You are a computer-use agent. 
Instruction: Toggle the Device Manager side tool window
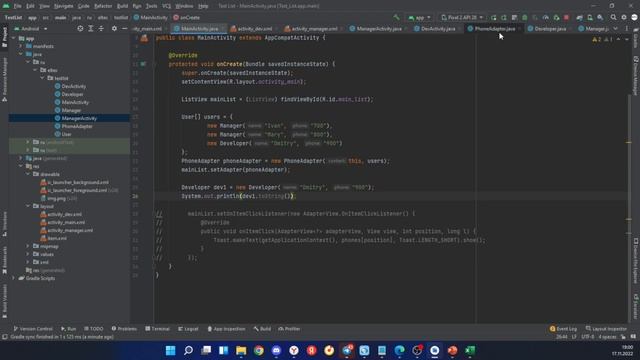tap(636, 76)
